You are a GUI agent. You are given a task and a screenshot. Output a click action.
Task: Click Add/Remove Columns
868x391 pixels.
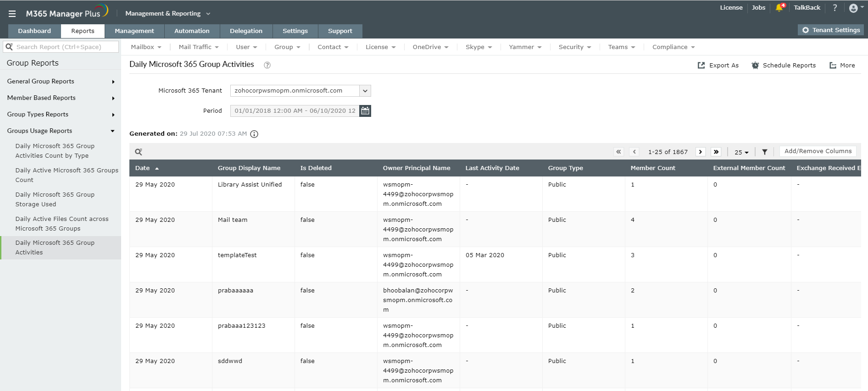[818, 151]
